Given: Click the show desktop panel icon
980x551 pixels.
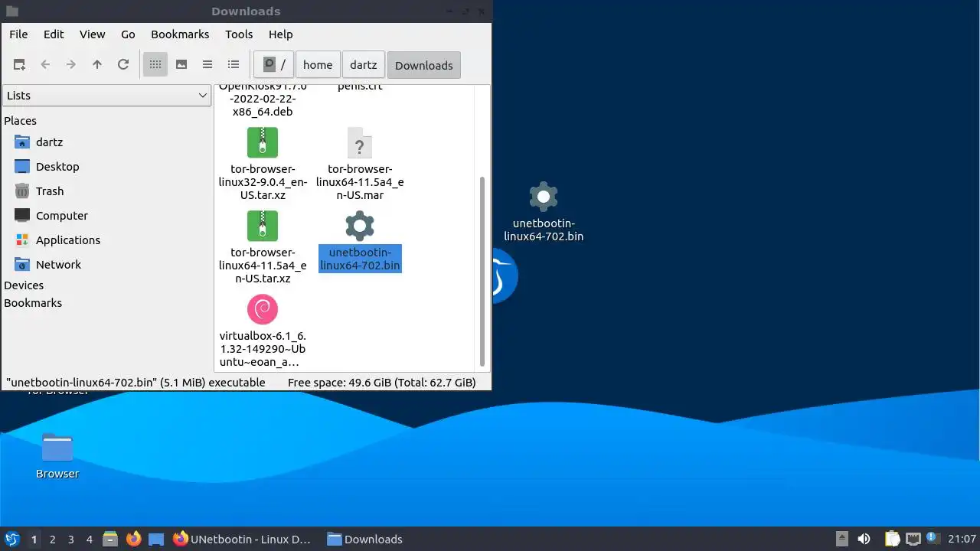Looking at the screenshot, I should coord(156,539).
